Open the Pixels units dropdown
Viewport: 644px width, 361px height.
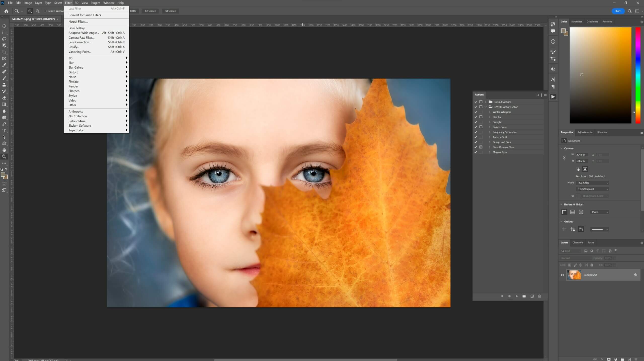[599, 212]
